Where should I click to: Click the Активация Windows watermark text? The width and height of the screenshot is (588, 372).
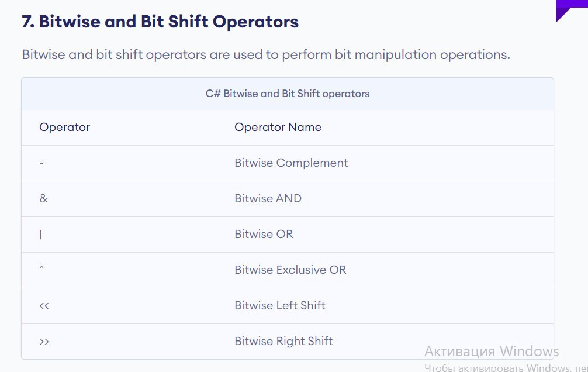492,352
